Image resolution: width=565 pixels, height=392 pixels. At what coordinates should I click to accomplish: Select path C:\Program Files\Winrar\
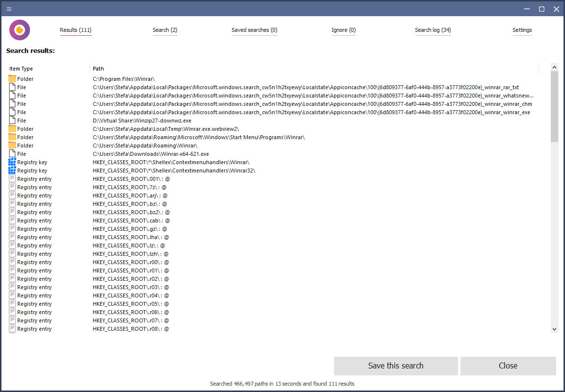124,79
